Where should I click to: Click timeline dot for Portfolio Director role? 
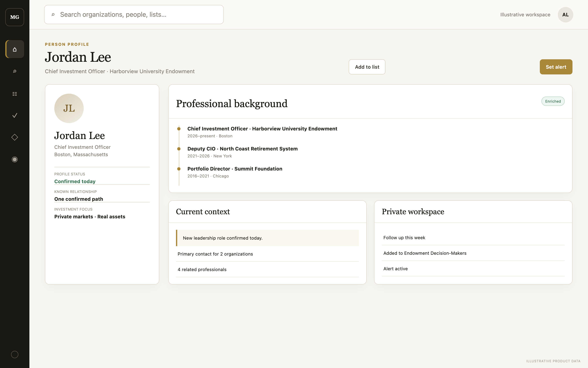click(x=179, y=169)
